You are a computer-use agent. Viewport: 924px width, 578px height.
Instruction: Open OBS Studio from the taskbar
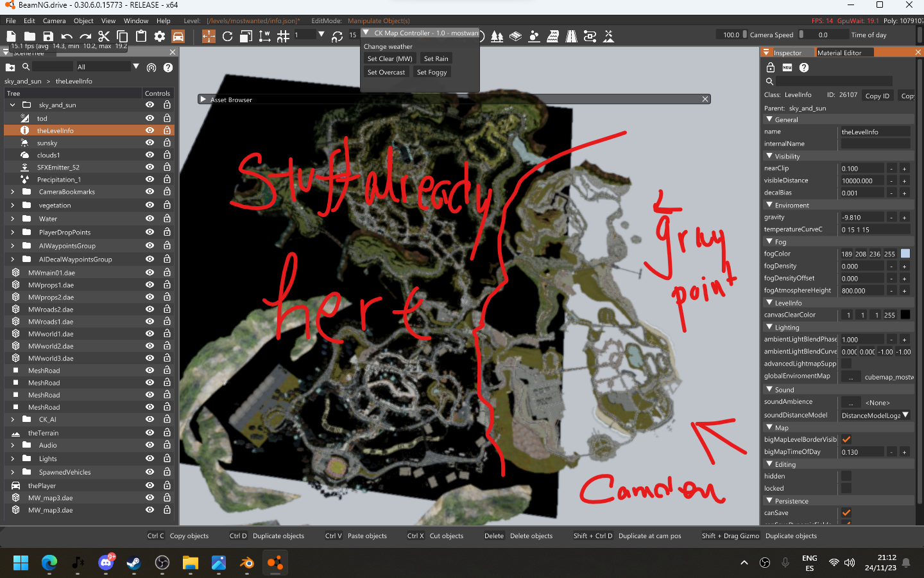click(x=162, y=563)
